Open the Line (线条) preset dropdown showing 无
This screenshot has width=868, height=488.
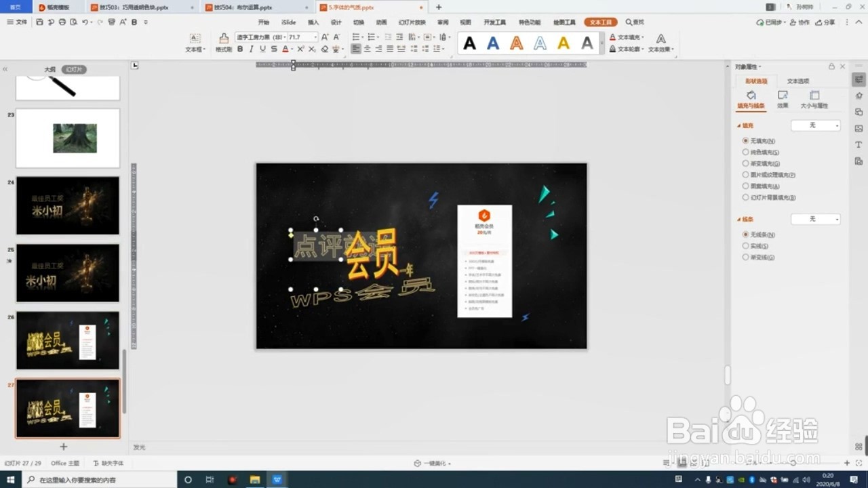tap(816, 219)
